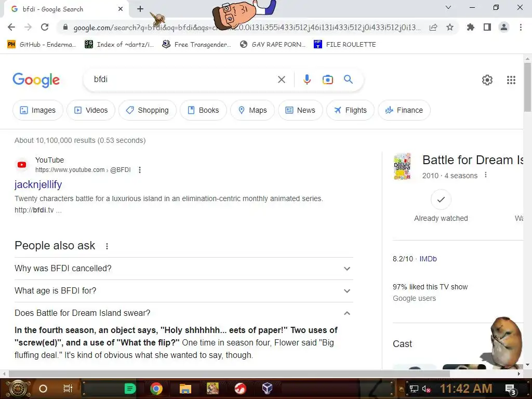
Task: Click the Google logo
Action: pos(36,80)
